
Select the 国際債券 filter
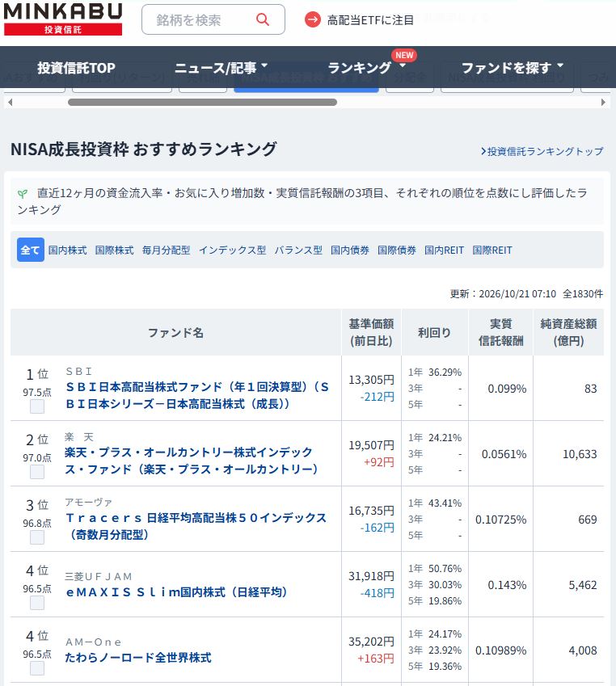point(397,250)
